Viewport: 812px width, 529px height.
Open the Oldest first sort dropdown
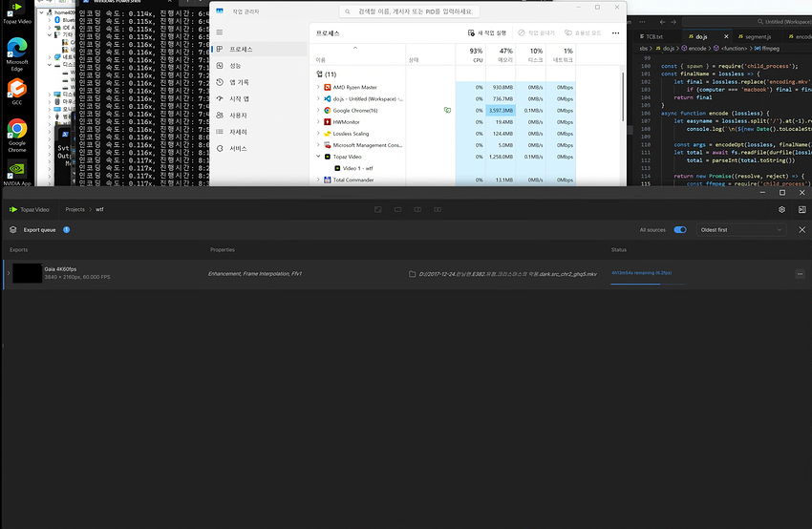coord(741,230)
